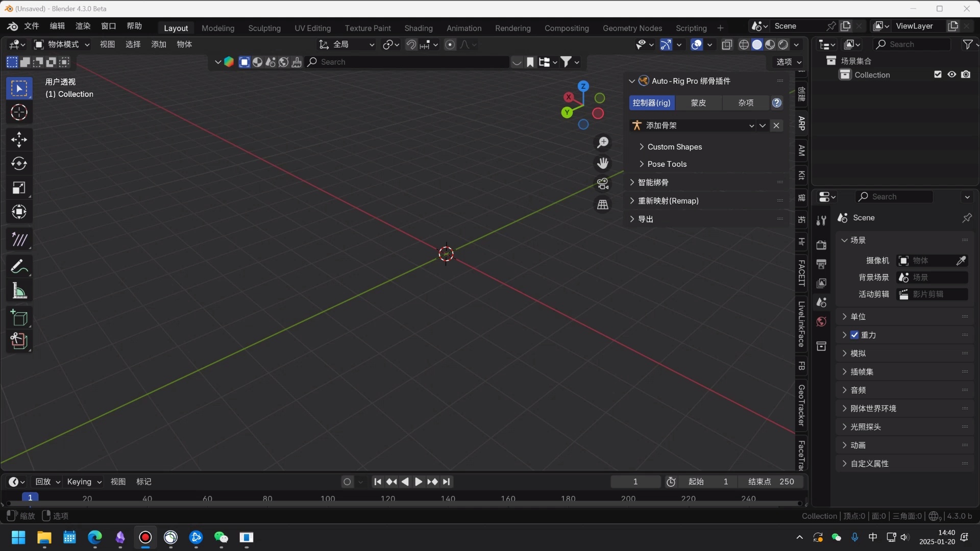Toggle camera view icon in viewport
The image size is (980, 551).
coord(603,184)
